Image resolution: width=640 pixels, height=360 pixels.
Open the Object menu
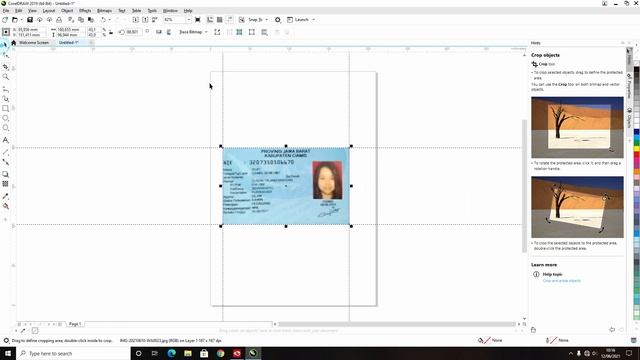point(67,11)
